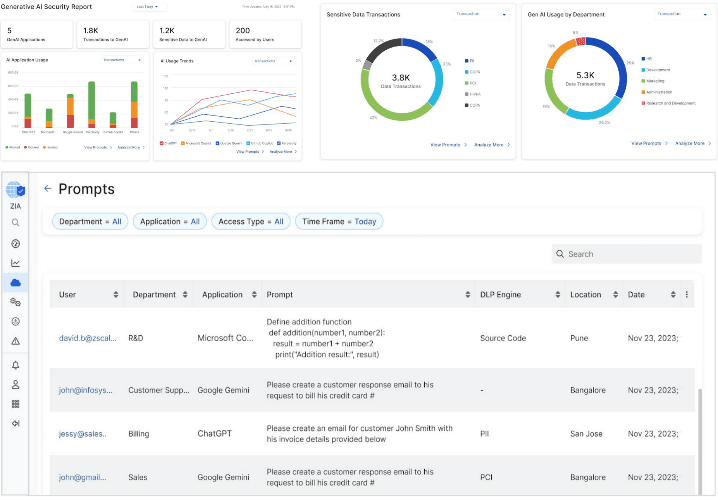The image size is (718, 497).
Task: Click View Prompts under Sensitive Data Transactions
Action: tap(446, 145)
